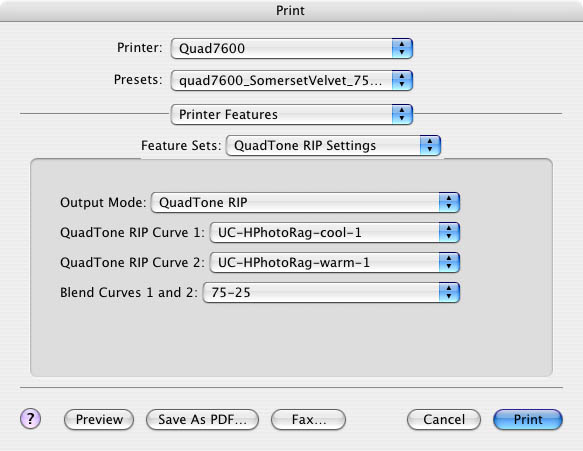This screenshot has height=451, width=583.
Task: Click blue arrows on Curve 2 popup
Action: click(x=449, y=262)
